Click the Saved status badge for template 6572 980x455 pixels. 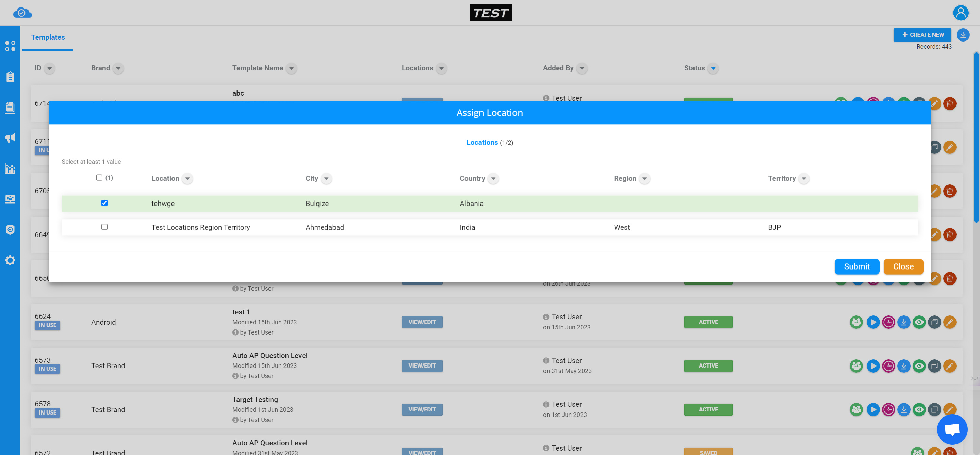(x=708, y=452)
